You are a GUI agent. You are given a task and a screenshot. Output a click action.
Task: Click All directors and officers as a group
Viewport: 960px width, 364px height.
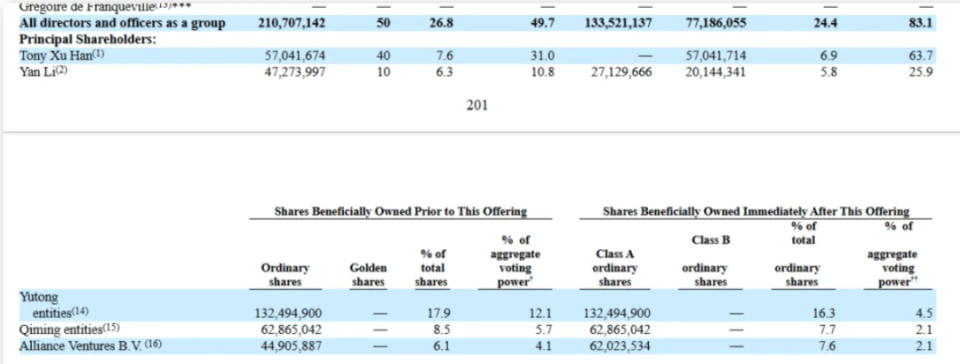(122, 24)
